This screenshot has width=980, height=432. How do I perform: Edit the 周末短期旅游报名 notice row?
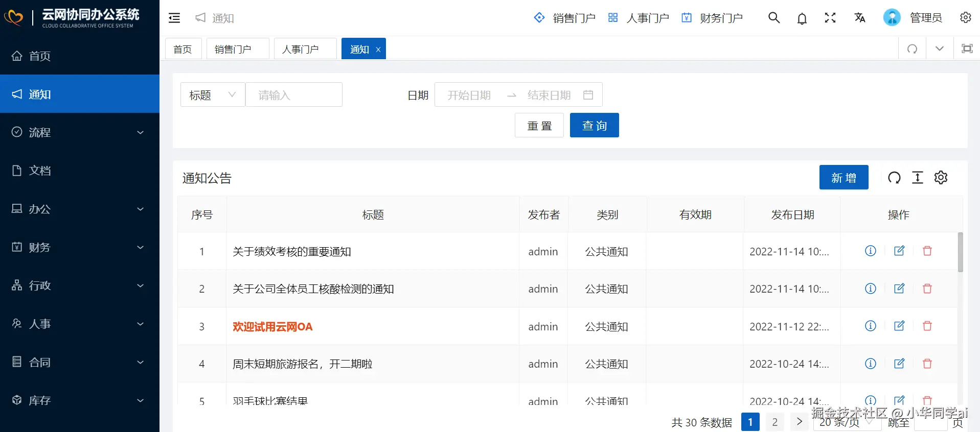click(899, 364)
